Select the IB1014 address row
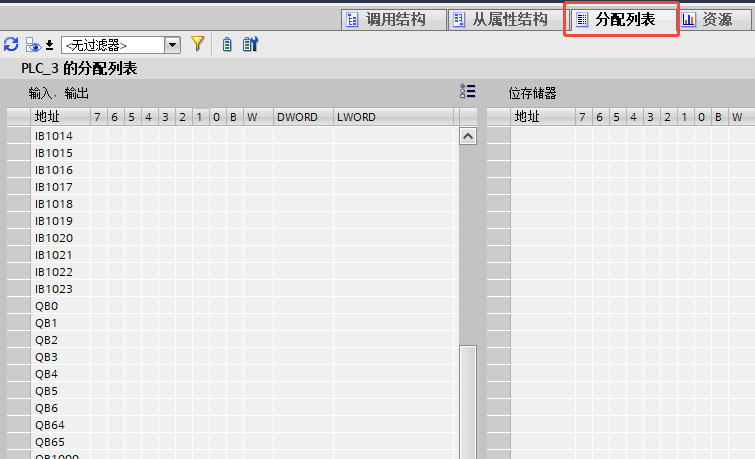755x459 pixels. pos(54,136)
